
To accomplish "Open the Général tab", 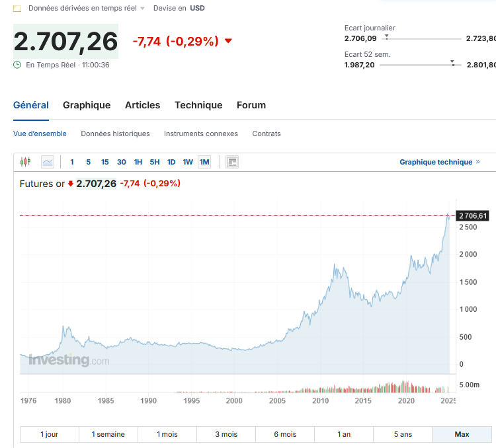I will 31,105.
